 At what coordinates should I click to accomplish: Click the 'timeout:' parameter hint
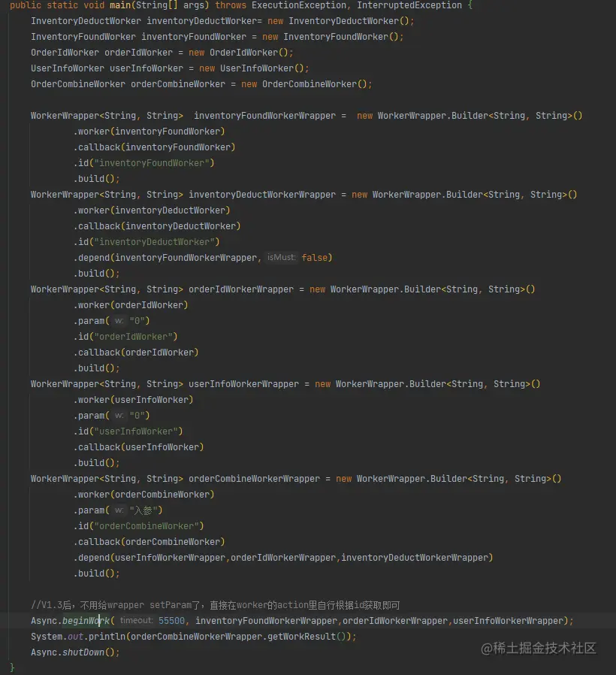click(137, 620)
